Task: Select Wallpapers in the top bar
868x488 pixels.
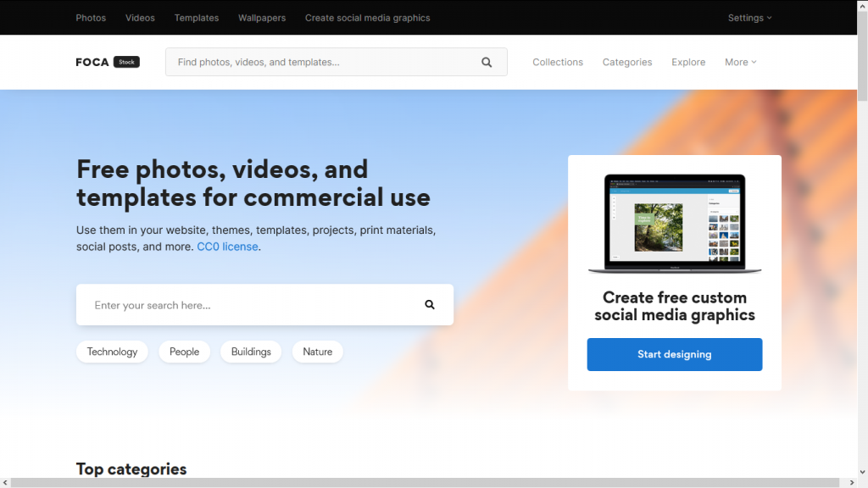Action: tap(262, 18)
